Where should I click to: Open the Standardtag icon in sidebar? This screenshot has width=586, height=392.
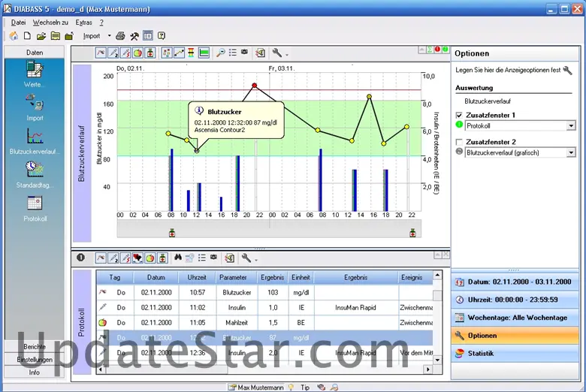pyautogui.click(x=35, y=170)
